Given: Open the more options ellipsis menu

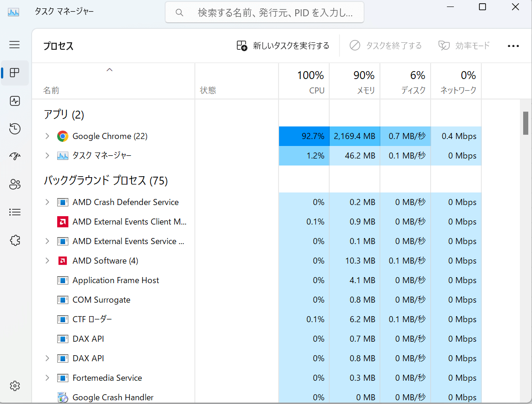Looking at the screenshot, I should pyautogui.click(x=513, y=46).
